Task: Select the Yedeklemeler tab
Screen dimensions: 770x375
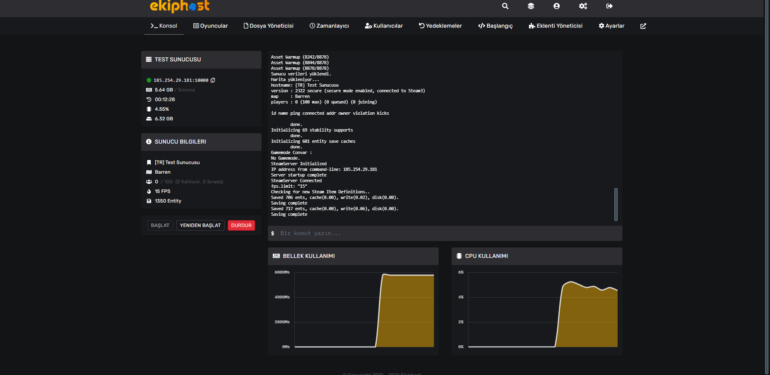Action: 440,26
